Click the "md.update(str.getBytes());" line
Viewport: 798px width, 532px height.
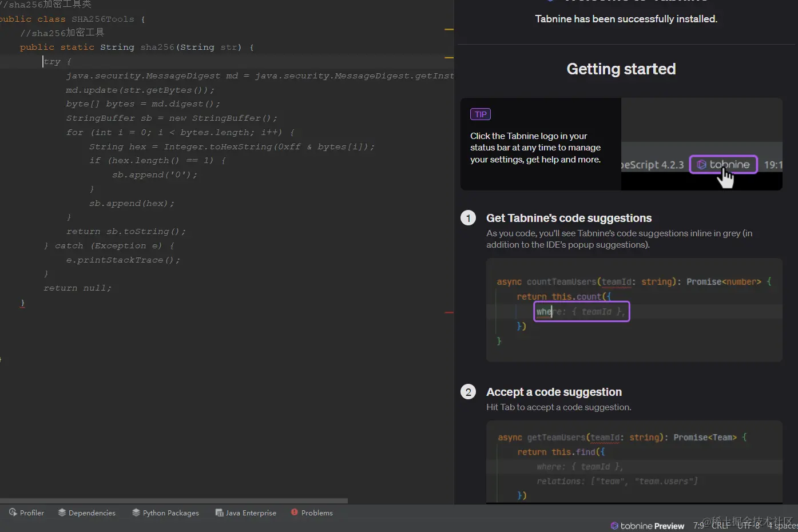point(140,90)
